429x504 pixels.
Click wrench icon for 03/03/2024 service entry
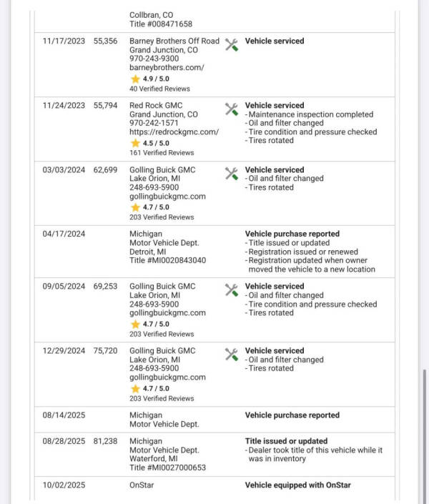231,173
